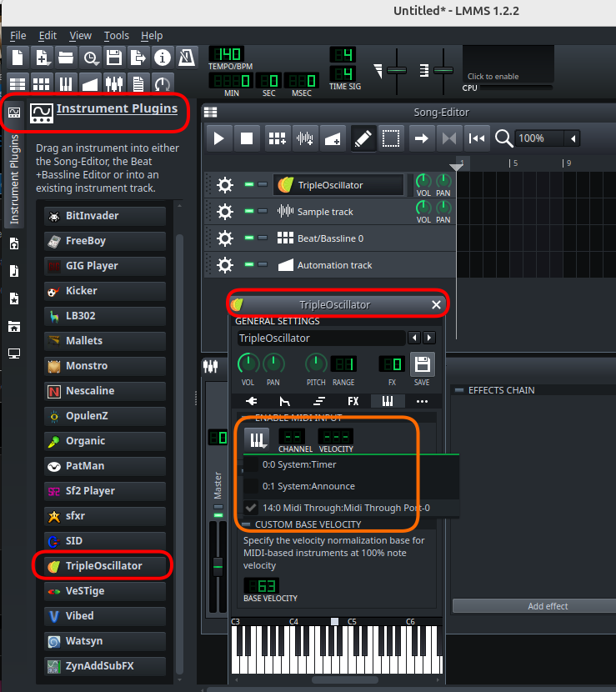Show What's This info icon
Screen dimensions: 616x692
(163, 58)
